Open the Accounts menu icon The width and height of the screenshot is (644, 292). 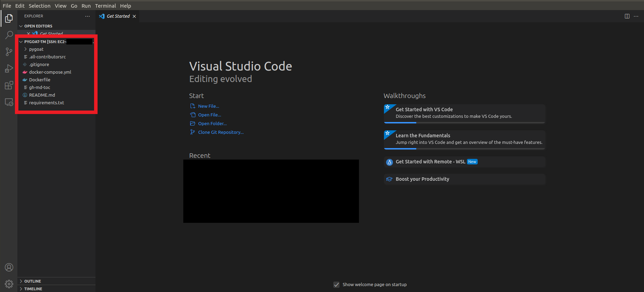click(9, 267)
